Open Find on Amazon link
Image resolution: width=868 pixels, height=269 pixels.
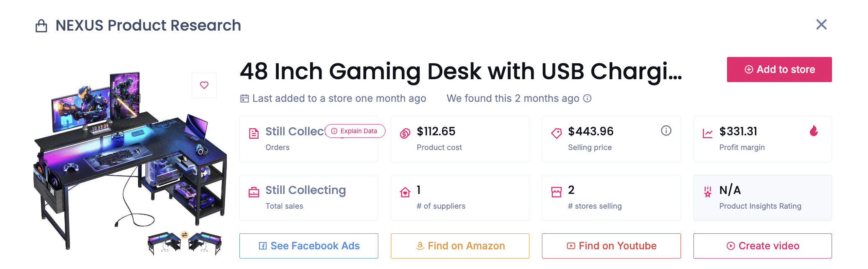460,246
